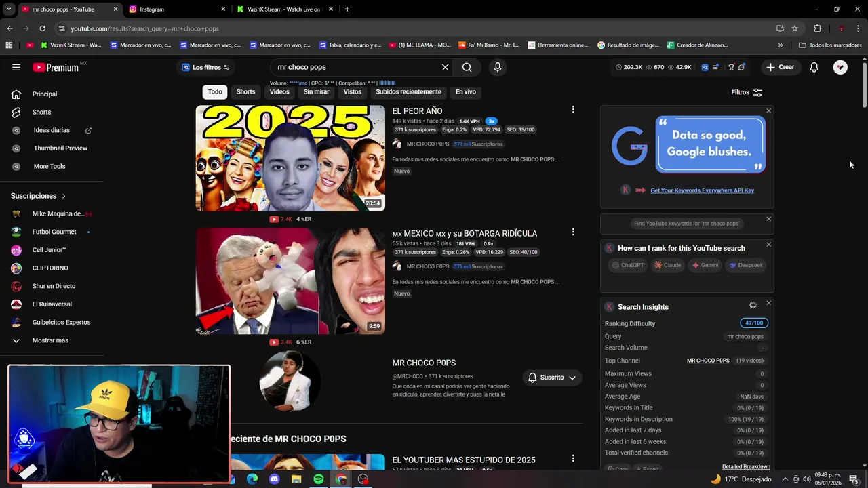This screenshot has width=868, height=488.
Task: Ask Claude how to rank
Action: 667,265
